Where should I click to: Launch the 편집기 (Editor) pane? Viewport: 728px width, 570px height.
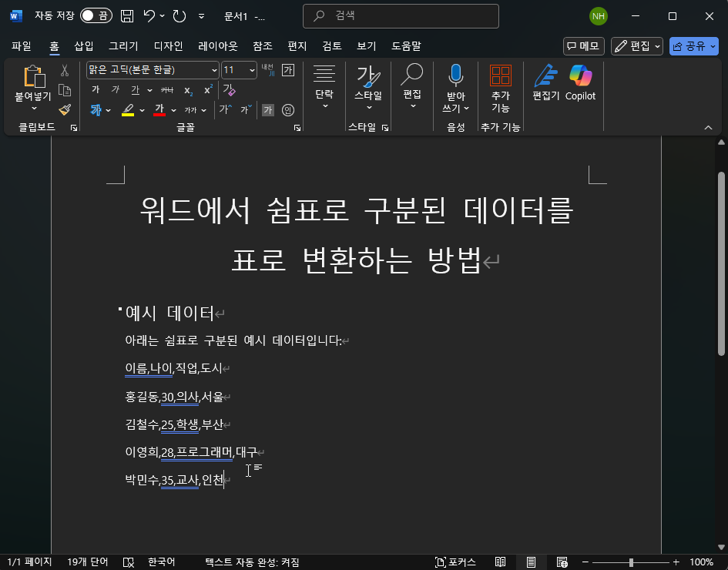[x=546, y=79]
